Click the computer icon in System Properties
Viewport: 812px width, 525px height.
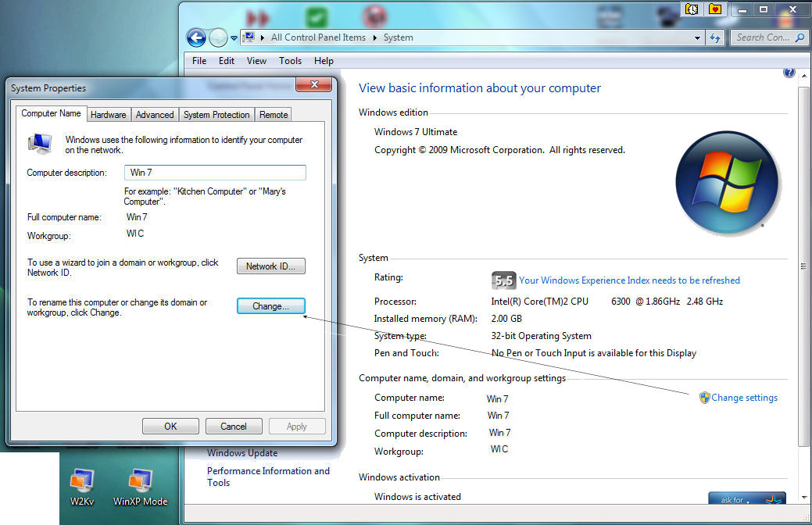[x=40, y=144]
